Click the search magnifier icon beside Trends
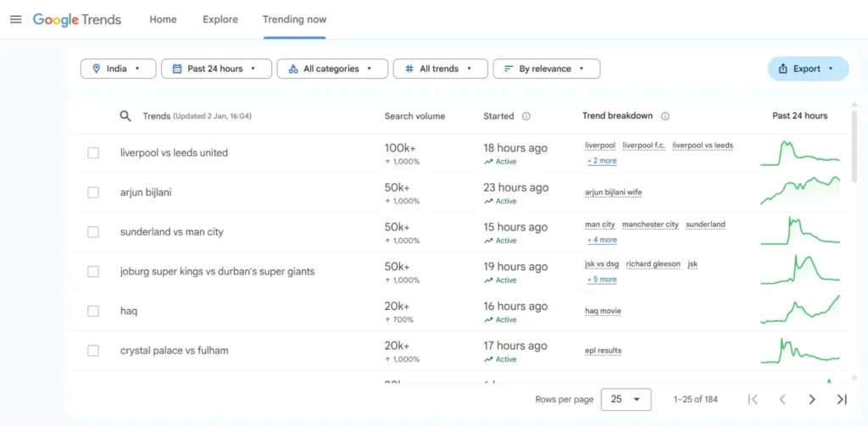Image resolution: width=868 pixels, height=426 pixels. click(x=125, y=116)
